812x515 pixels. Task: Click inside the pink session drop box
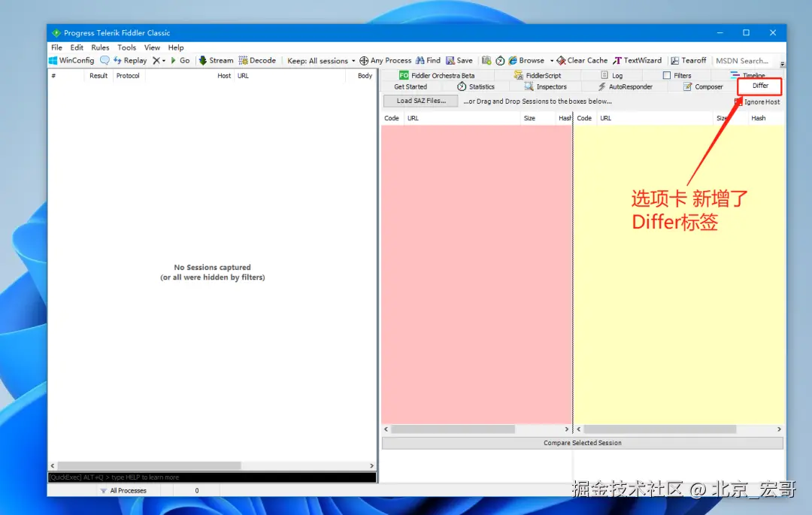coord(477,274)
